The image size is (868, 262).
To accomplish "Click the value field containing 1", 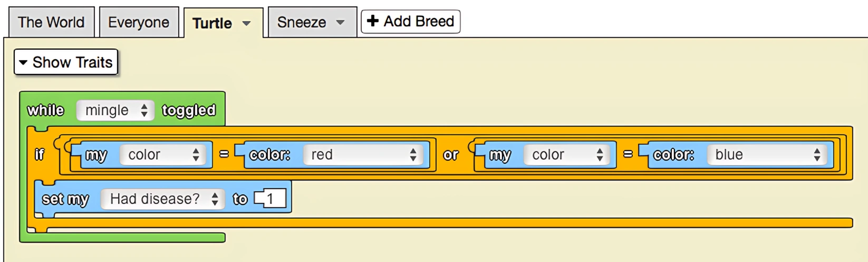I will [272, 199].
